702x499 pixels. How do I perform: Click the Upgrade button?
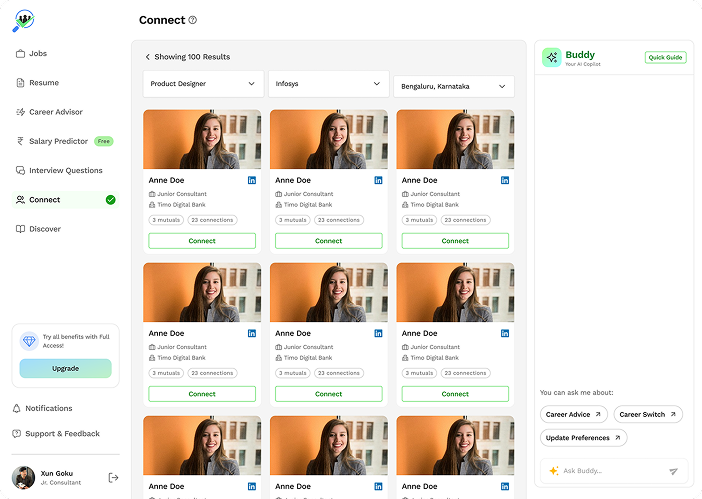tap(65, 369)
